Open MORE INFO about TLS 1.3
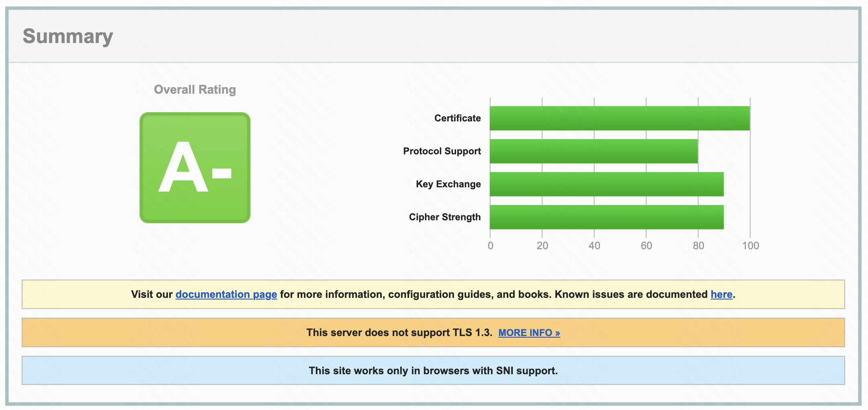The width and height of the screenshot is (868, 410). click(529, 333)
